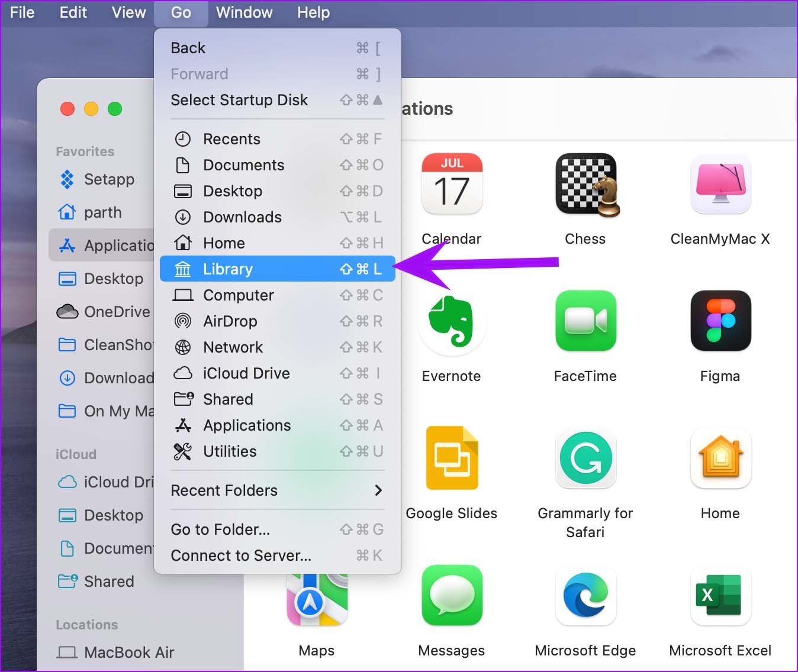798x672 pixels.
Task: Open the Calendar app icon
Action: tap(452, 183)
